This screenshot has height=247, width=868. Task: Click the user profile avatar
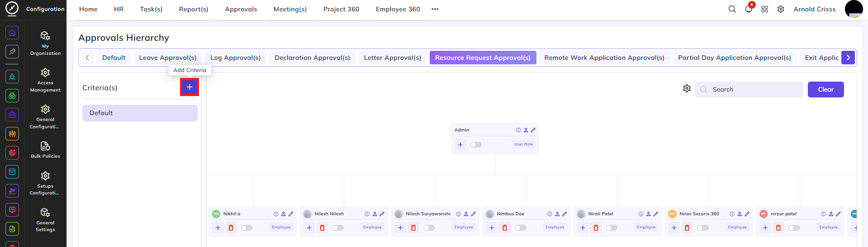(854, 9)
